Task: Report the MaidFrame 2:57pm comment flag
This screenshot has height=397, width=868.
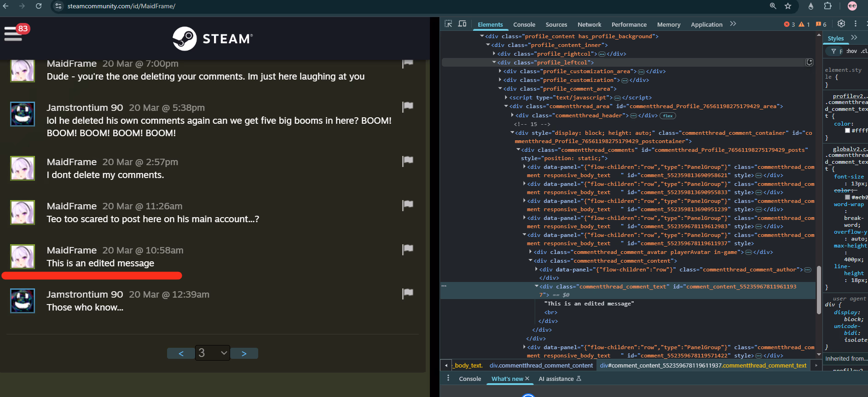Action: click(408, 161)
